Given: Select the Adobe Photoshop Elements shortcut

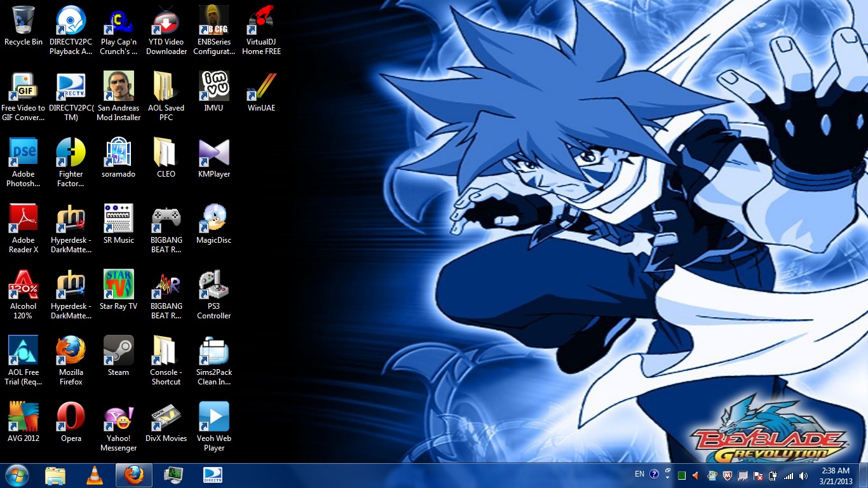Looking at the screenshot, I should 24,163.
